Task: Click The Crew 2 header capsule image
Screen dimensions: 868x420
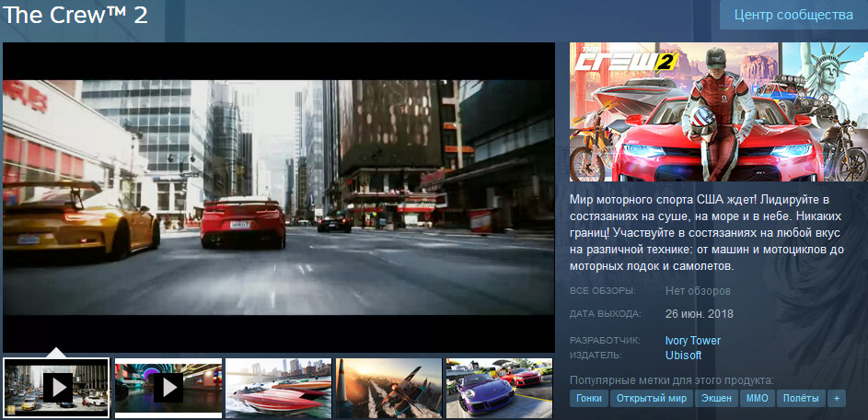Action: 719,112
